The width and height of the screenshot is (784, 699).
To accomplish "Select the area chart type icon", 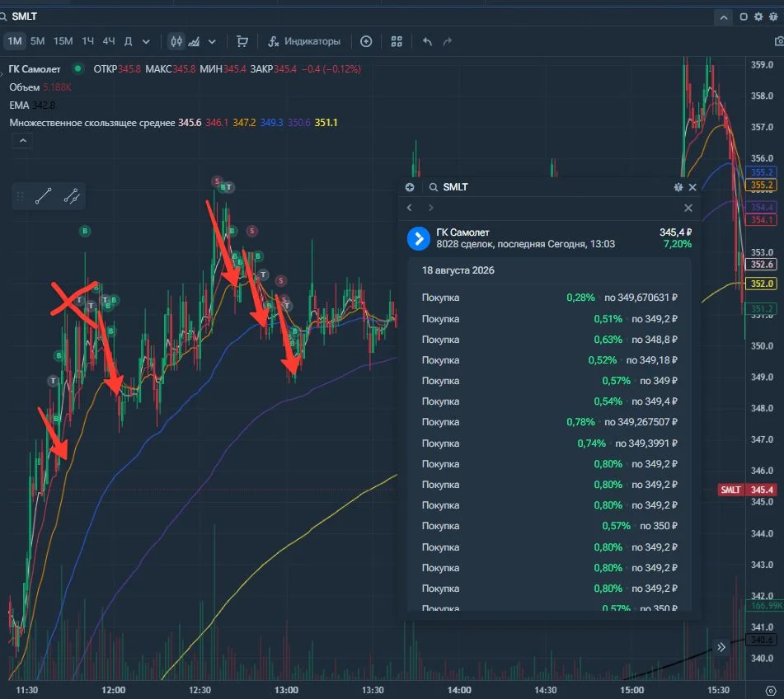I will click(x=194, y=41).
